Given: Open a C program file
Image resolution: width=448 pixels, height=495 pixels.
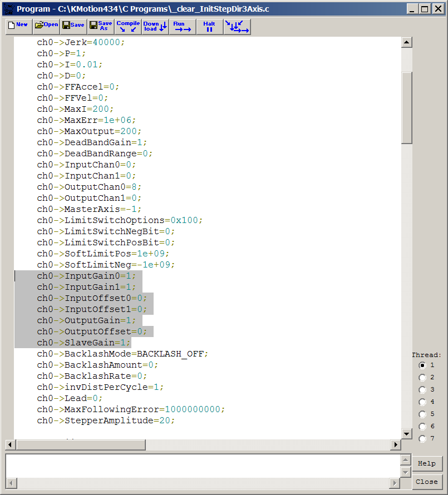Looking at the screenshot, I should [x=46, y=27].
